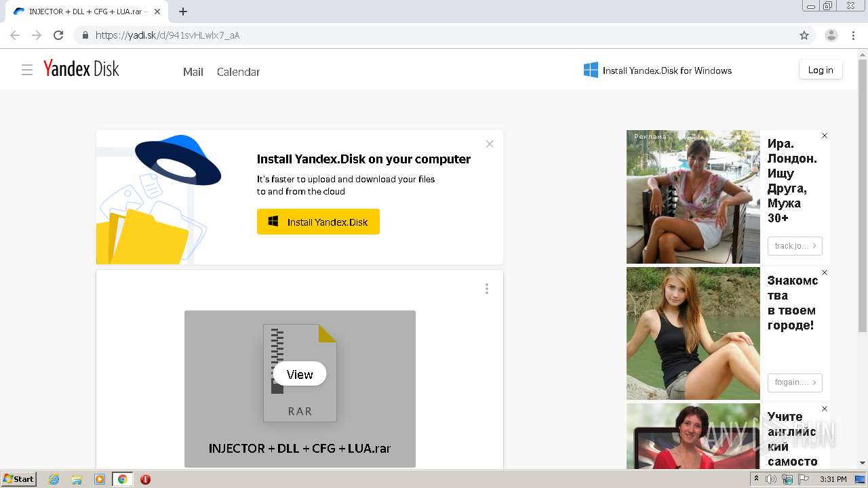The width and height of the screenshot is (868, 488).
Task: Open the fixgain ad link
Action: pyautogui.click(x=795, y=382)
